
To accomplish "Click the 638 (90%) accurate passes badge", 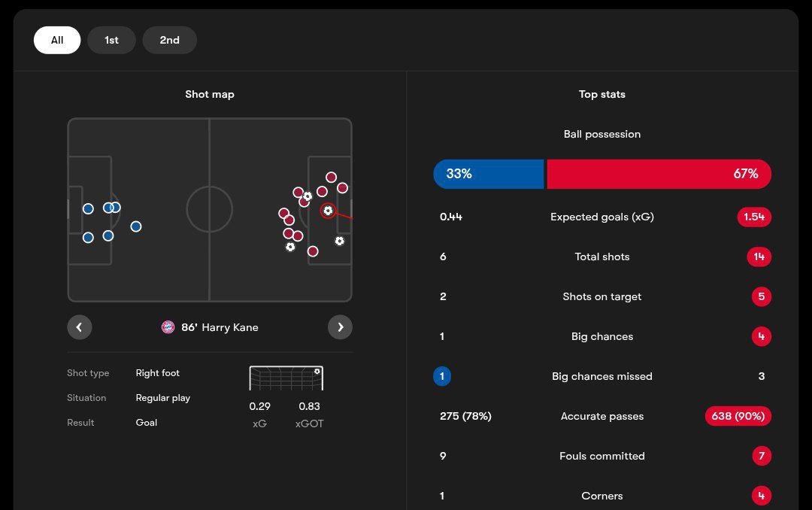I will tap(738, 416).
